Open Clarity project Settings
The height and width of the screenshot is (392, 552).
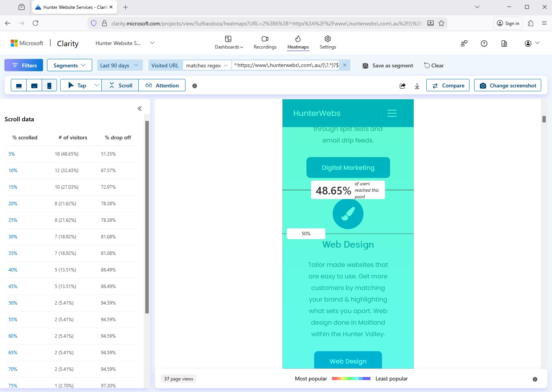(x=328, y=42)
